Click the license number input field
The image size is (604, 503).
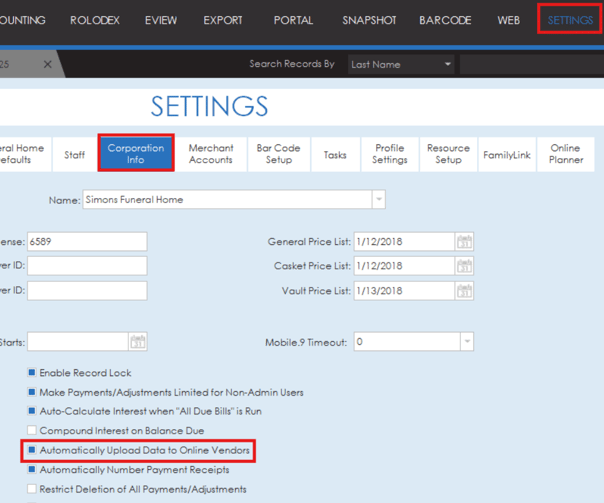point(87,242)
